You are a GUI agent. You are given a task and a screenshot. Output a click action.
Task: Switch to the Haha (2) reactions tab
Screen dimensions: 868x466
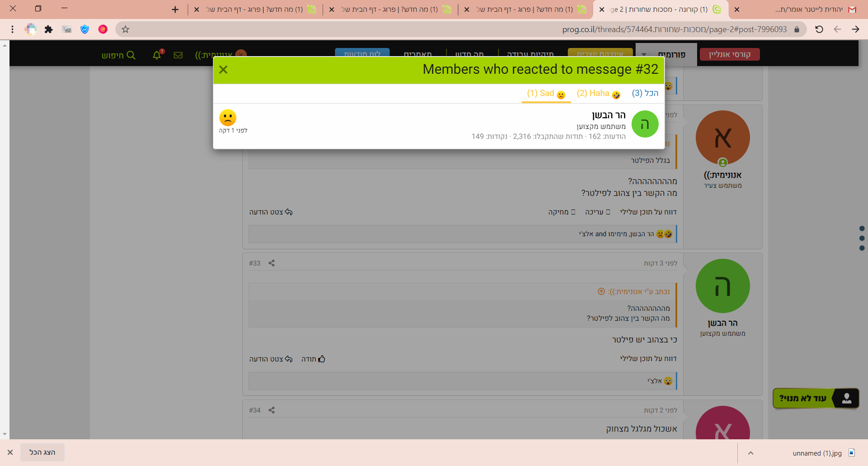coord(599,94)
